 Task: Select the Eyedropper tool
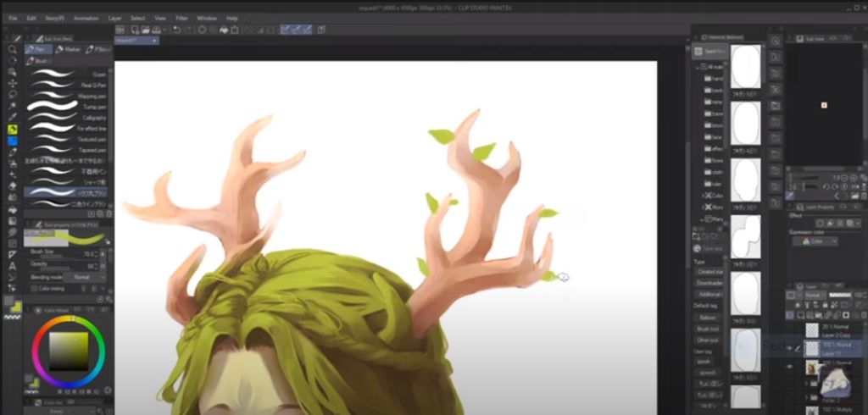click(x=12, y=118)
